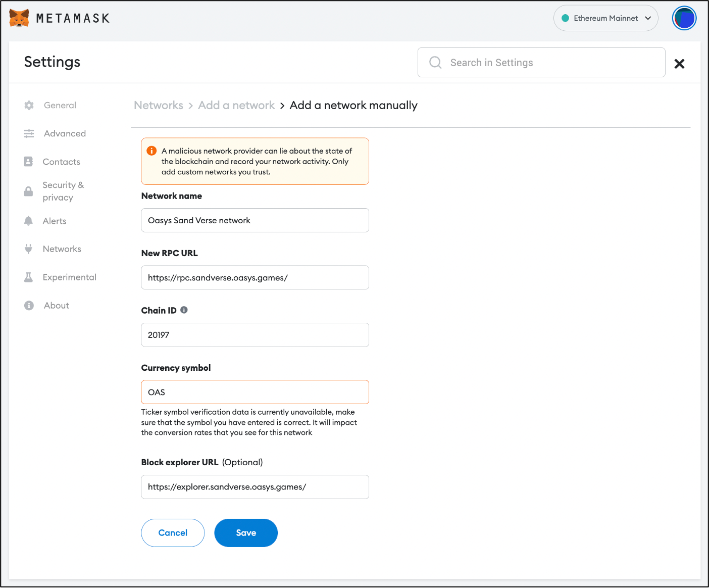
Task: Save the new network
Action: 246,533
